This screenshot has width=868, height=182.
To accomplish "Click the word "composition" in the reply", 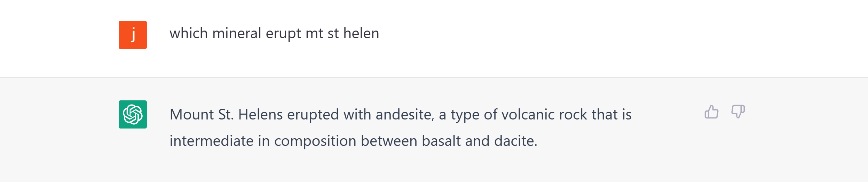I will [x=315, y=141].
